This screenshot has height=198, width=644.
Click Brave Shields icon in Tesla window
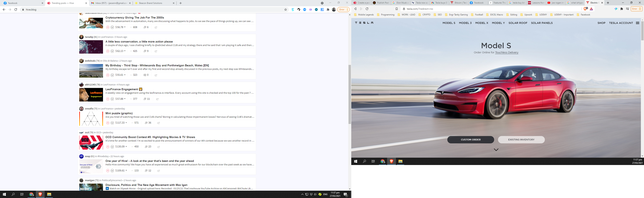585,9
